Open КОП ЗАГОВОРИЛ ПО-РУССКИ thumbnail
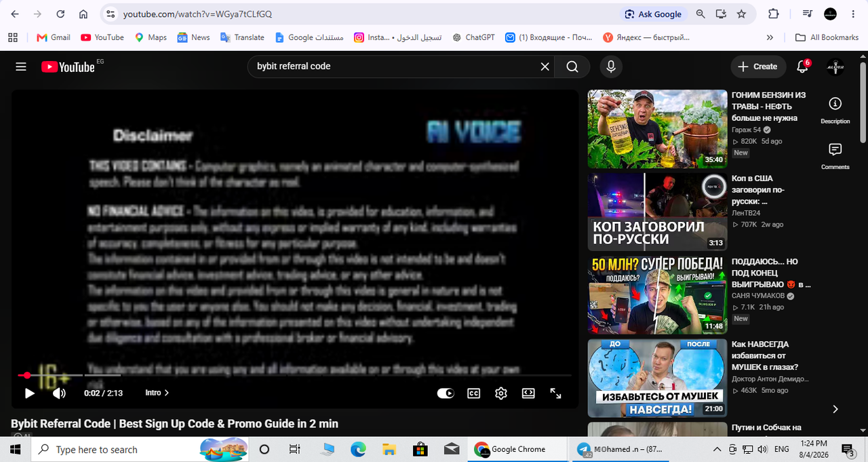Viewport: 868px width, 462px height. point(657,212)
